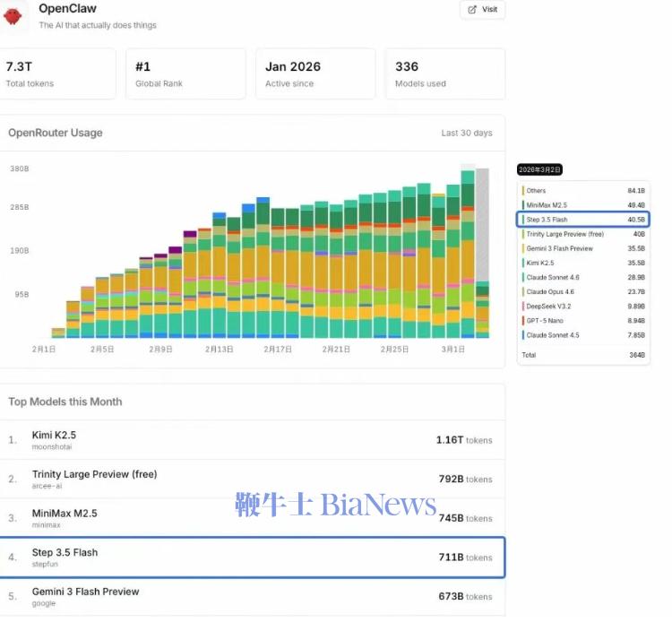This screenshot has height=631, width=672.
Task: Click the Kimi K2.5 legend color marker
Action: [x=523, y=263]
